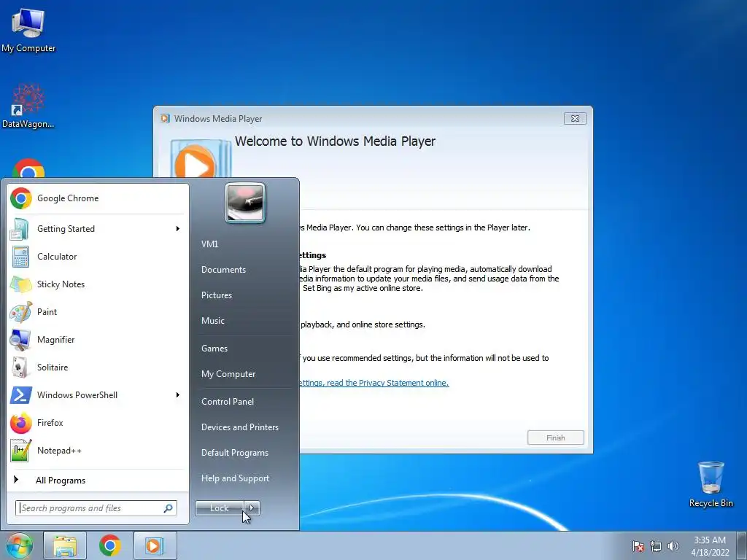
Task: Expand the Windows PowerShell jump list arrow
Action: 178,394
